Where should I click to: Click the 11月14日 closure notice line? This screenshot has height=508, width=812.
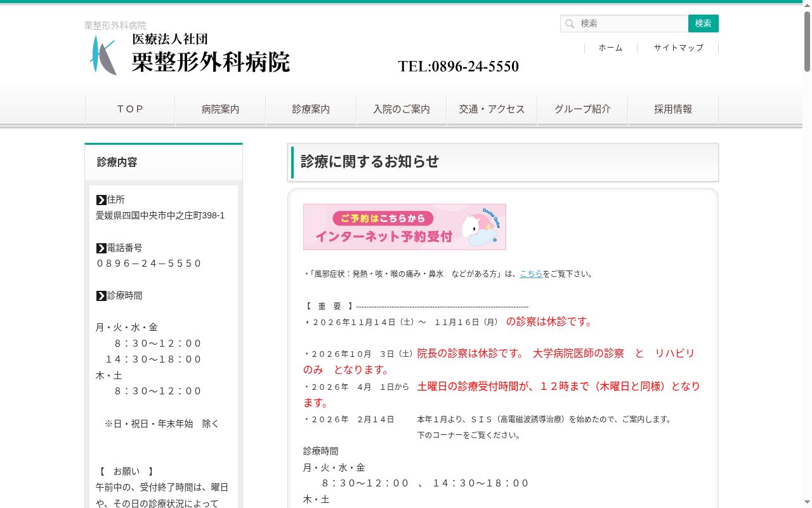pyautogui.click(x=450, y=322)
